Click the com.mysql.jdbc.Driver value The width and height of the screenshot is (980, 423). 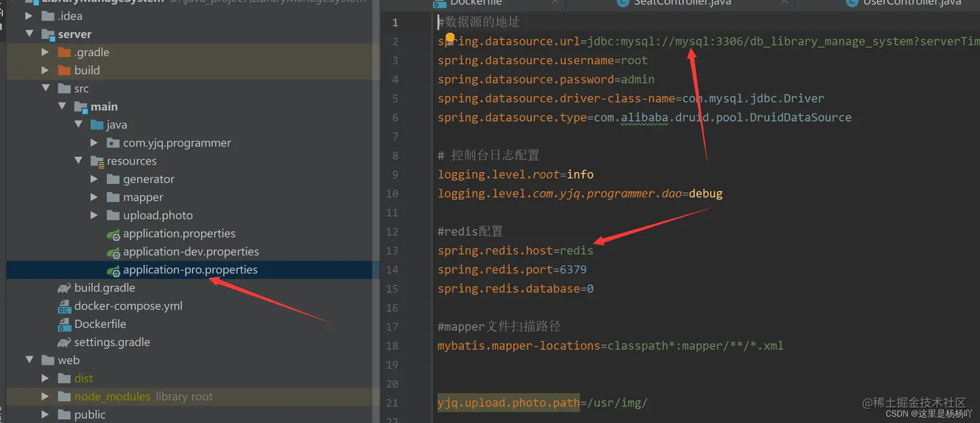(752, 98)
